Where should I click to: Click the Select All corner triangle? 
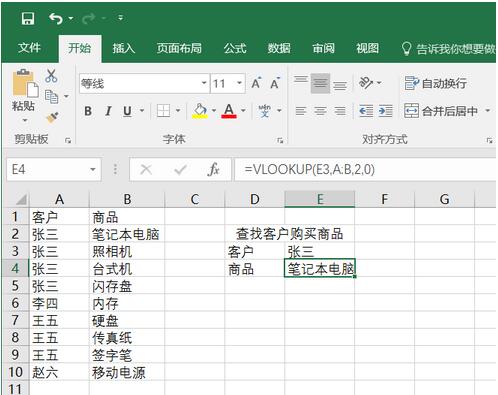coord(21,200)
